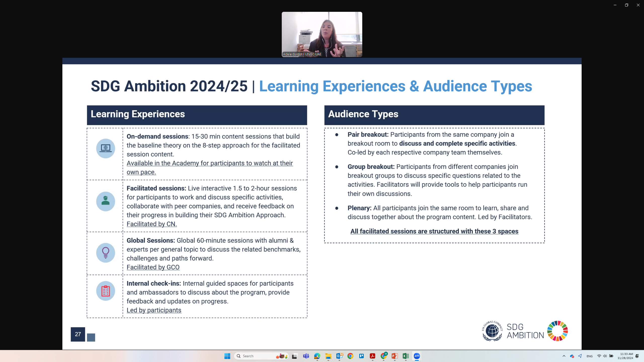Open the volume control in the tray
The height and width of the screenshot is (362, 644).
pos(605,356)
